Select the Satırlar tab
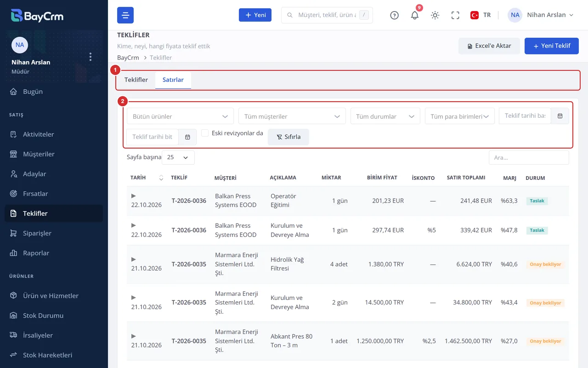The height and width of the screenshot is (368, 588). (173, 80)
